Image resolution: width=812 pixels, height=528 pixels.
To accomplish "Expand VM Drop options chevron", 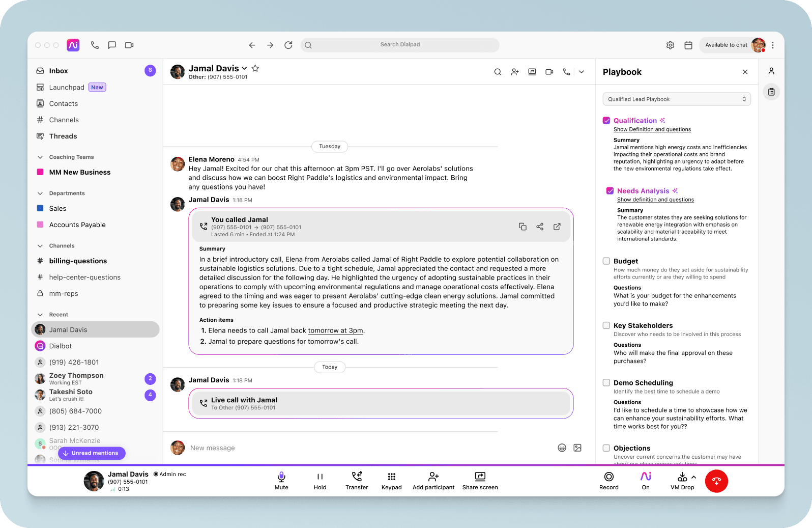I will [x=694, y=477].
